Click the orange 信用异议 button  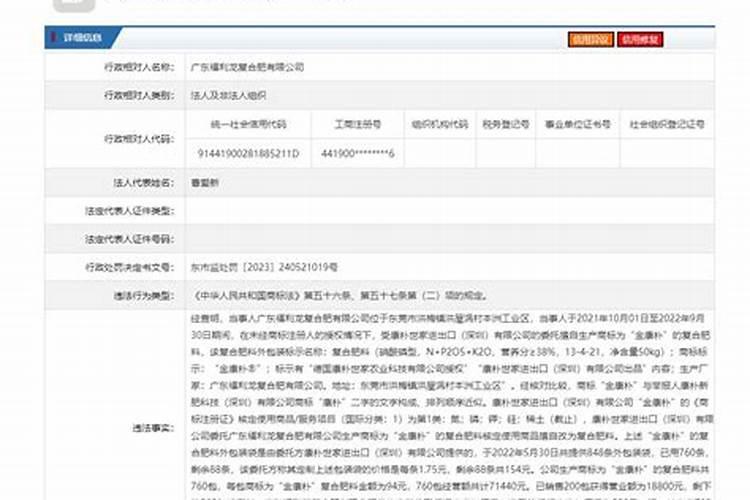click(x=591, y=39)
